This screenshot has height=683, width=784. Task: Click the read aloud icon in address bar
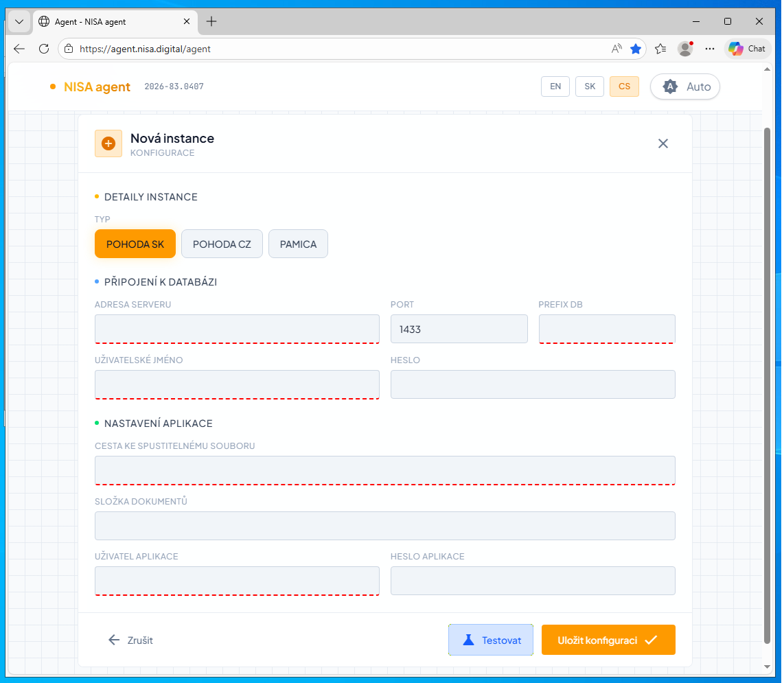pos(616,49)
